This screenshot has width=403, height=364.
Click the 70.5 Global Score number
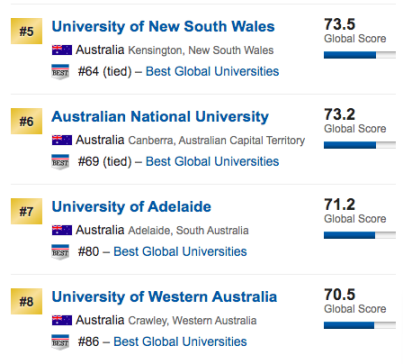click(340, 294)
